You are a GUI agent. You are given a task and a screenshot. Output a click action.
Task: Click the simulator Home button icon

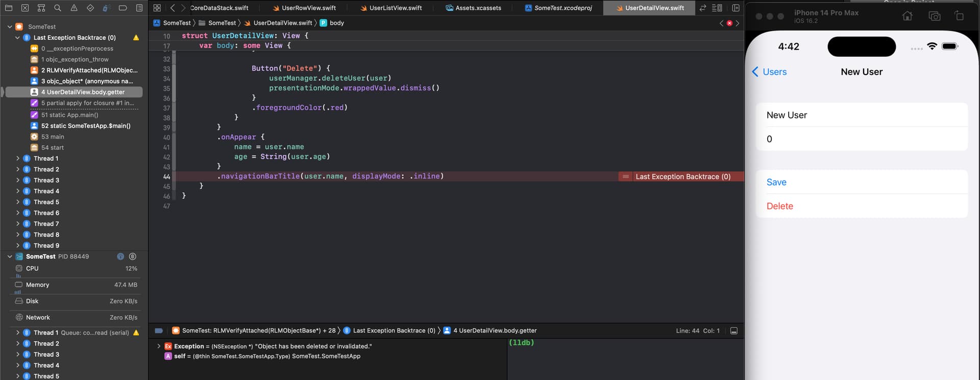click(x=907, y=16)
